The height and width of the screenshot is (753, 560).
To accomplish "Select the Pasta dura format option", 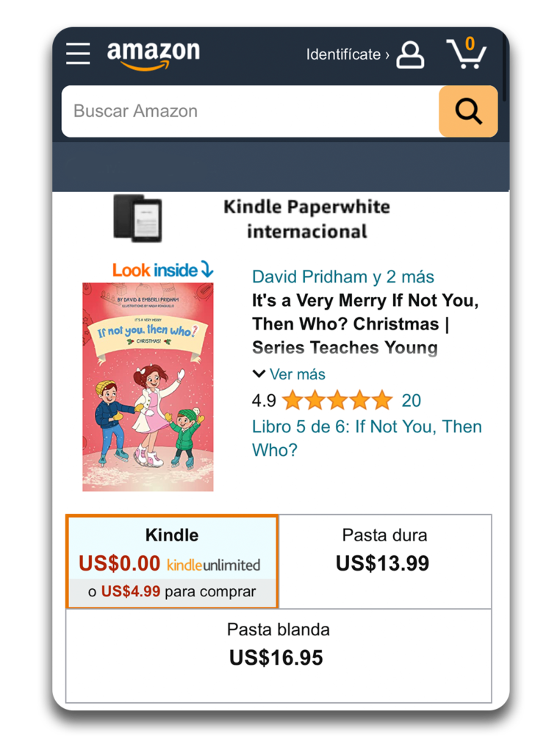I will coord(385,562).
